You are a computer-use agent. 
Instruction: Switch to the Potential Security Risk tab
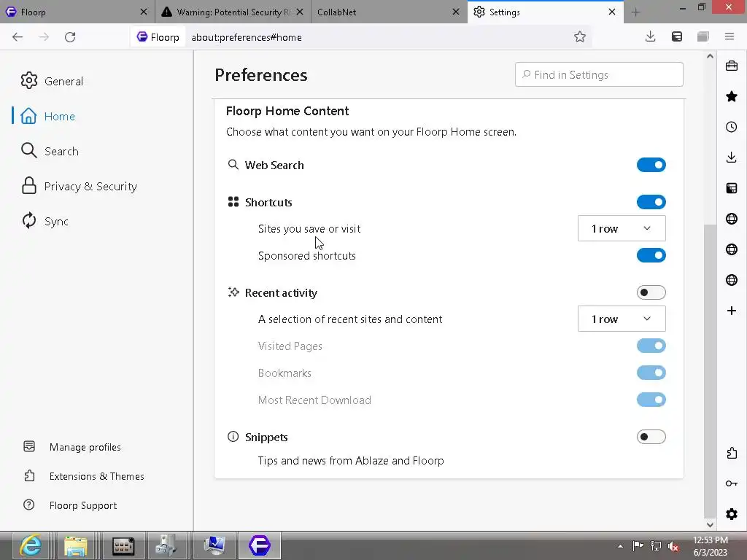click(228, 12)
